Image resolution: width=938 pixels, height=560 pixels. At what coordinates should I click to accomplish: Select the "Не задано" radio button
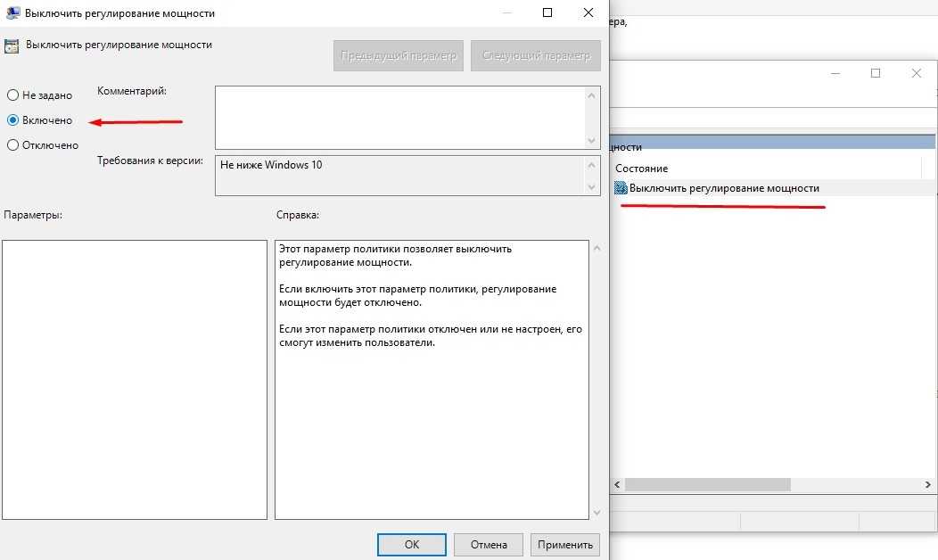click(13, 95)
